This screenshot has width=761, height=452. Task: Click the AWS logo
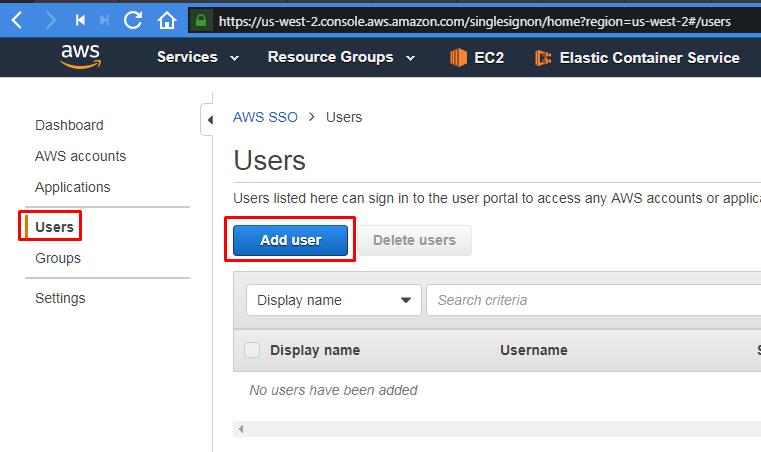[81, 56]
